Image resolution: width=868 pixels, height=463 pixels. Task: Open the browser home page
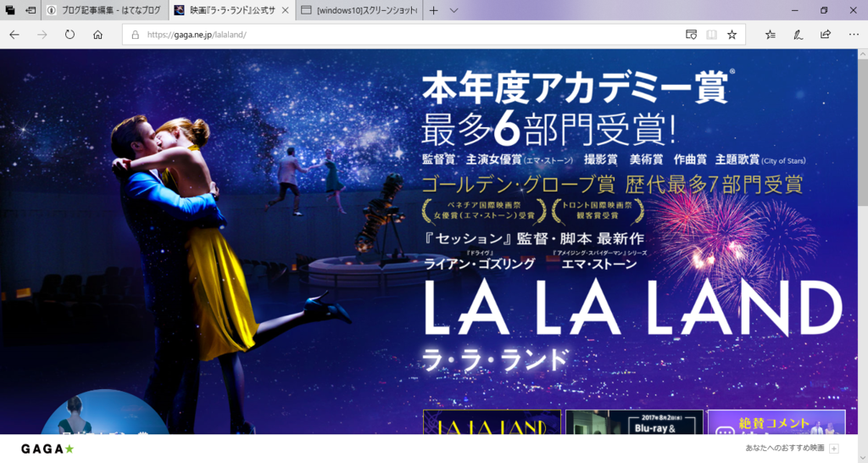pyautogui.click(x=98, y=34)
